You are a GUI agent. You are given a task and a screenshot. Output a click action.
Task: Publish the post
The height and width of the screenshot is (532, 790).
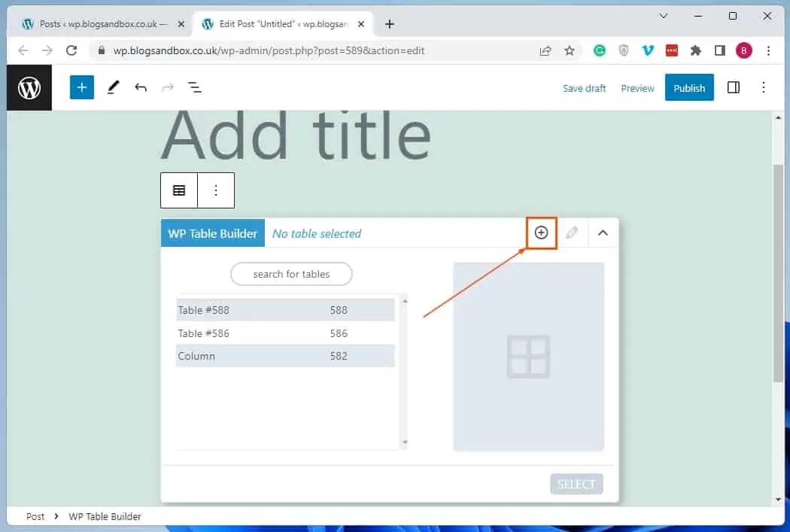coord(689,87)
